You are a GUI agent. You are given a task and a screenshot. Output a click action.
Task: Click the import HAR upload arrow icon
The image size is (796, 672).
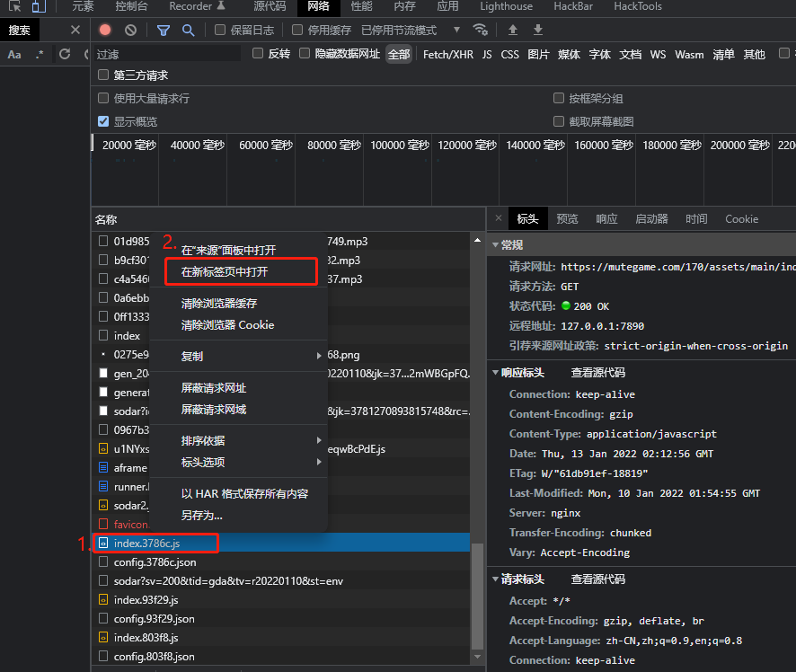tap(513, 30)
